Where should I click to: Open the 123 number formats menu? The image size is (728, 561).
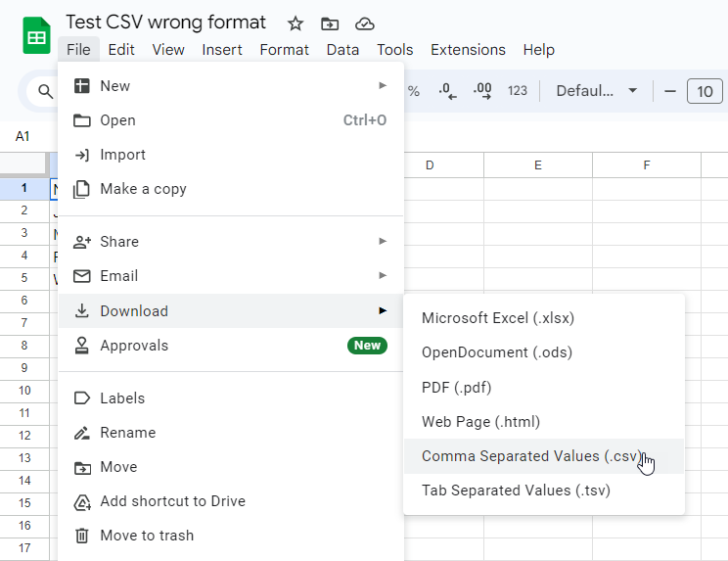point(518,91)
